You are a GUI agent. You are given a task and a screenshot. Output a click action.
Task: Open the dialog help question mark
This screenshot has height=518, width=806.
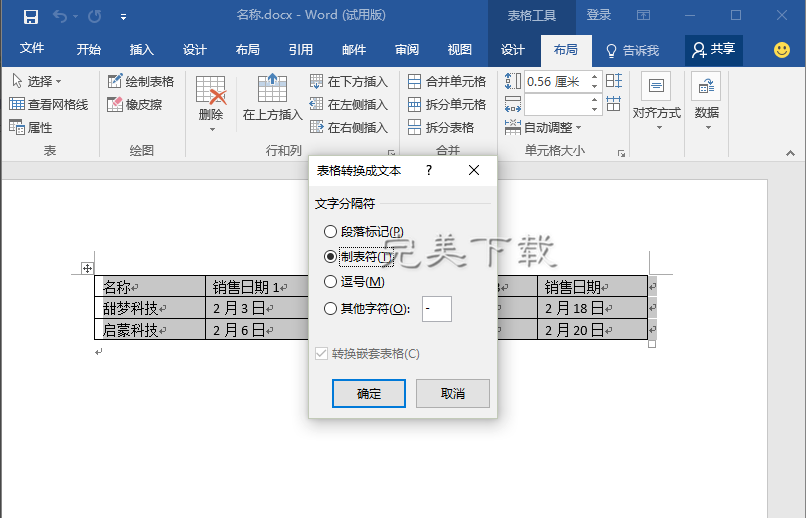click(x=429, y=171)
